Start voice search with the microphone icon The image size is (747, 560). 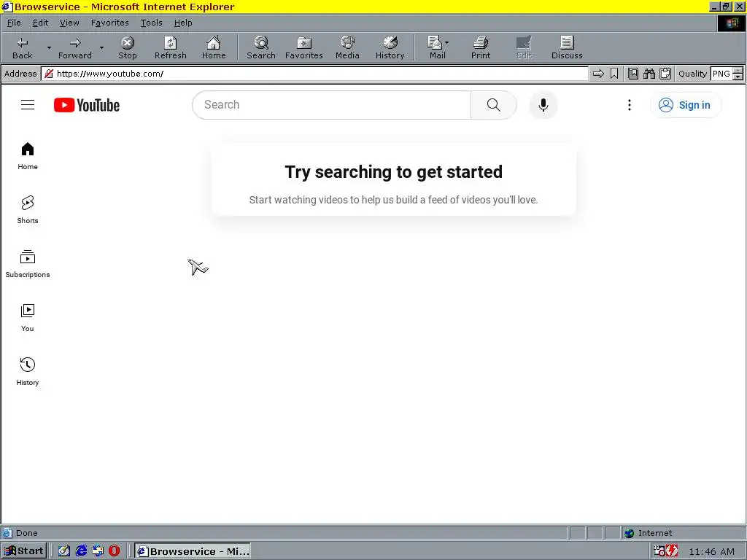tap(543, 105)
